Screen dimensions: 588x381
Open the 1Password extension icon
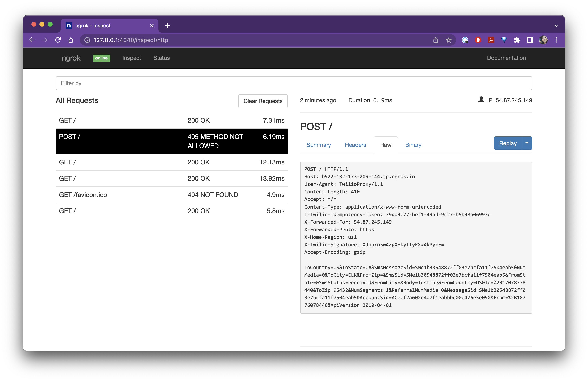(x=465, y=40)
